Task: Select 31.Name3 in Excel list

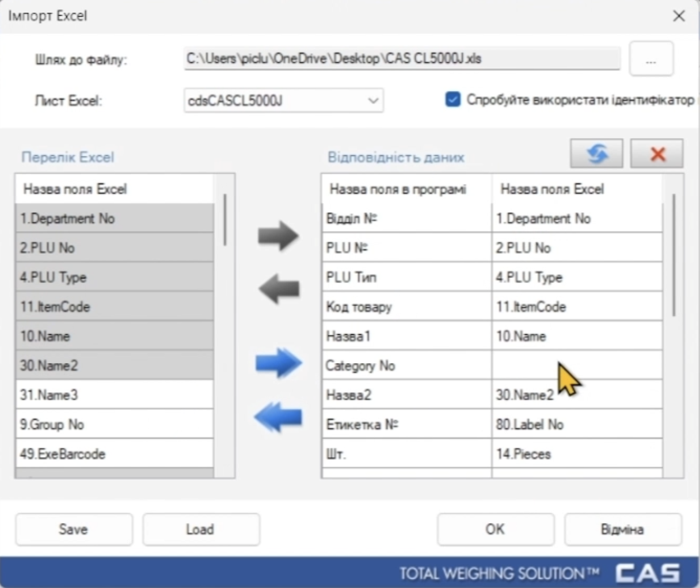Action: click(x=114, y=395)
